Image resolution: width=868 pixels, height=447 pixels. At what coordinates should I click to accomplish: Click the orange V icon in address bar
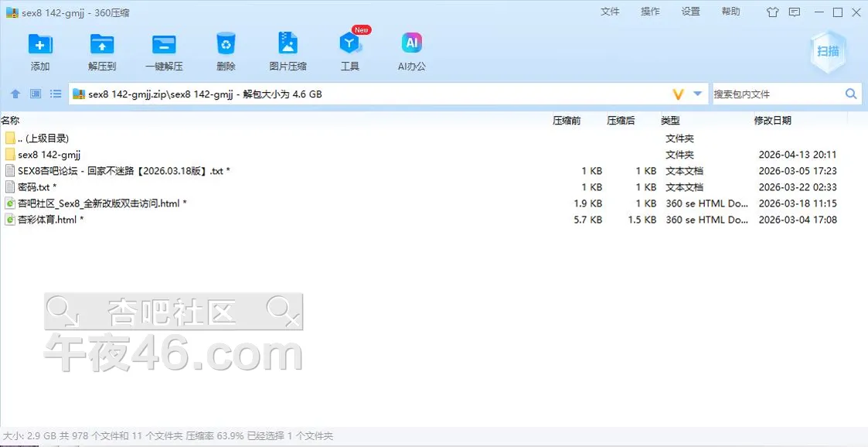pyautogui.click(x=678, y=94)
